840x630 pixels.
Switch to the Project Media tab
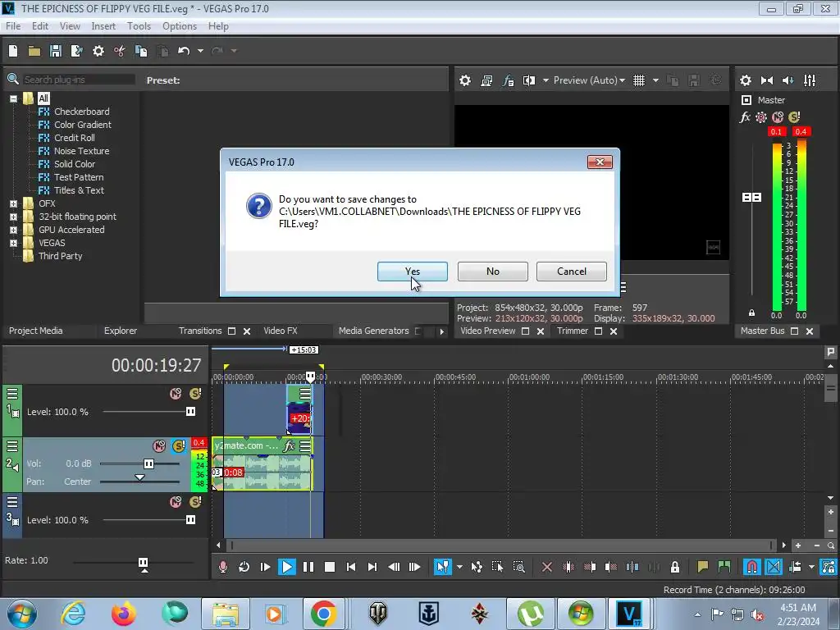coord(36,331)
